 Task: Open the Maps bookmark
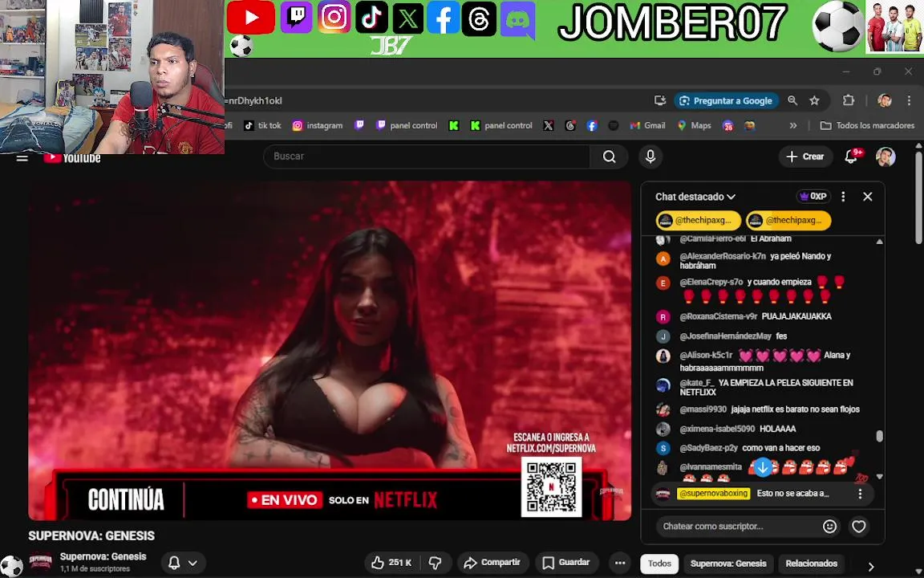[x=694, y=125]
